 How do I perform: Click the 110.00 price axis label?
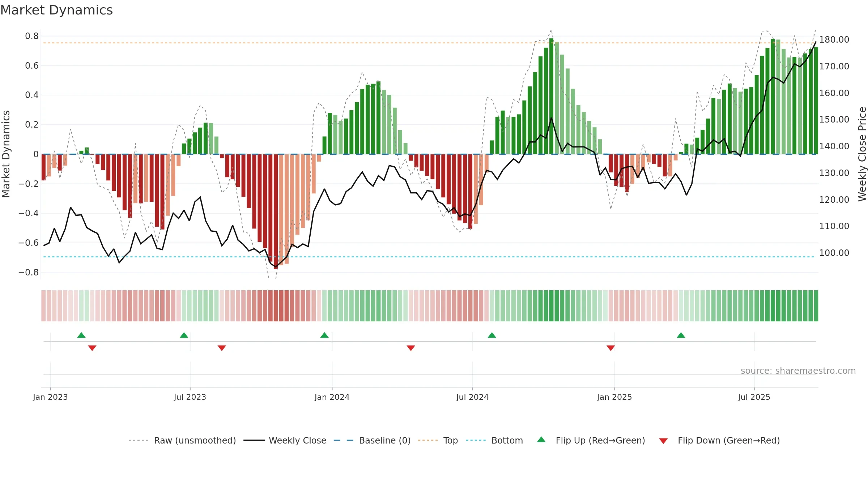click(x=834, y=226)
